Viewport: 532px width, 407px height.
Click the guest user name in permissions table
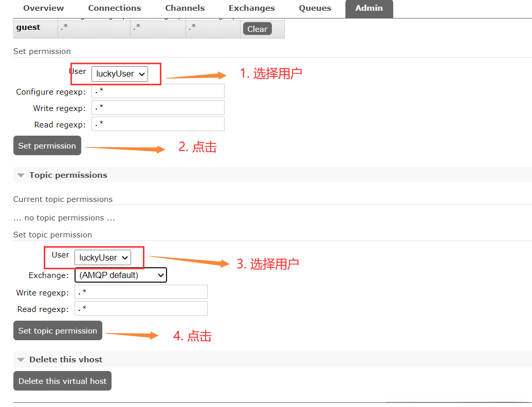click(28, 27)
